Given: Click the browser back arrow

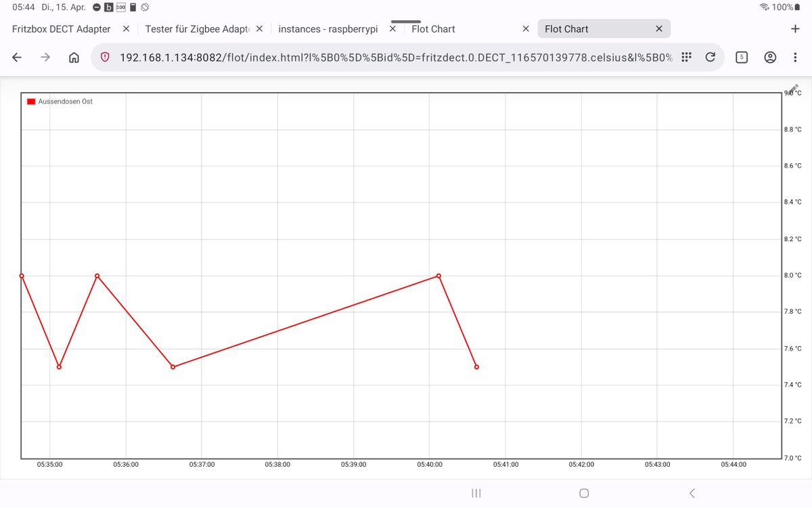Looking at the screenshot, I should coord(17,58).
